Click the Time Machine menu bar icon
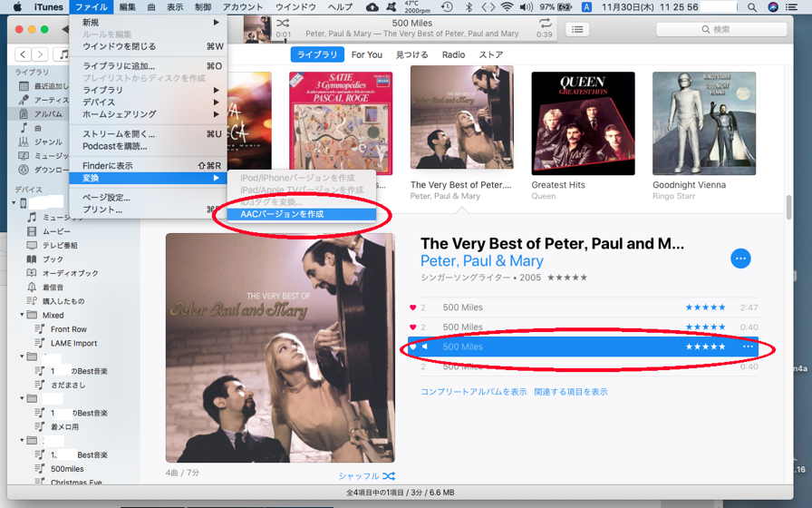This screenshot has height=508, width=812. click(447, 7)
